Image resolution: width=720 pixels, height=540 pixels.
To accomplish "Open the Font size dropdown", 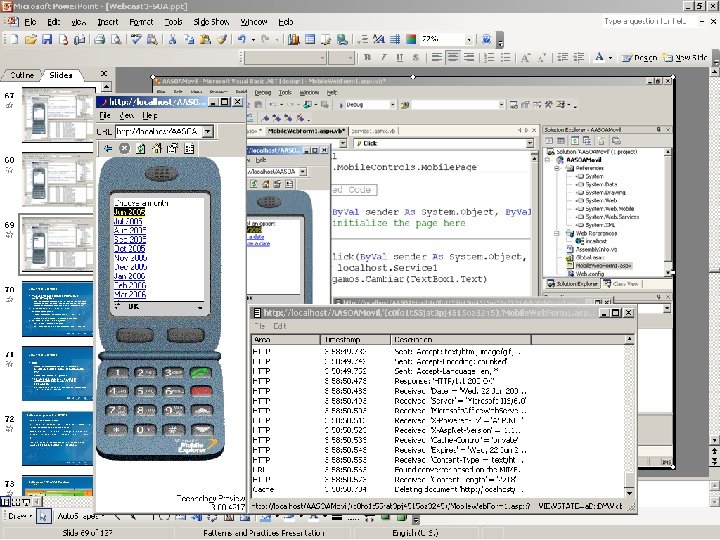I will [x=350, y=57].
